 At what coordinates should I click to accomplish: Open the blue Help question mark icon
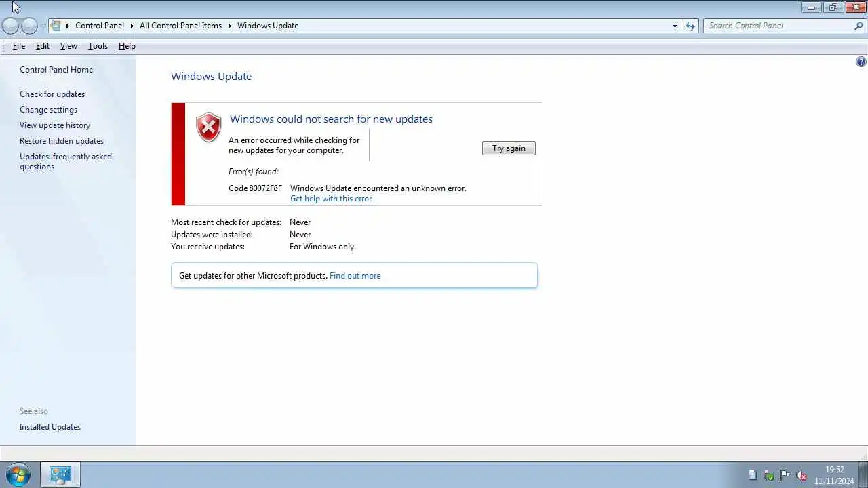tap(861, 62)
